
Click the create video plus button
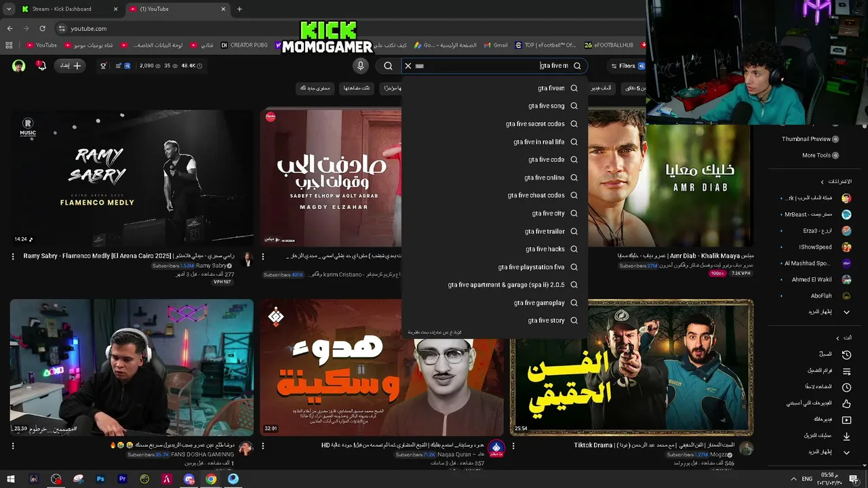(71, 66)
